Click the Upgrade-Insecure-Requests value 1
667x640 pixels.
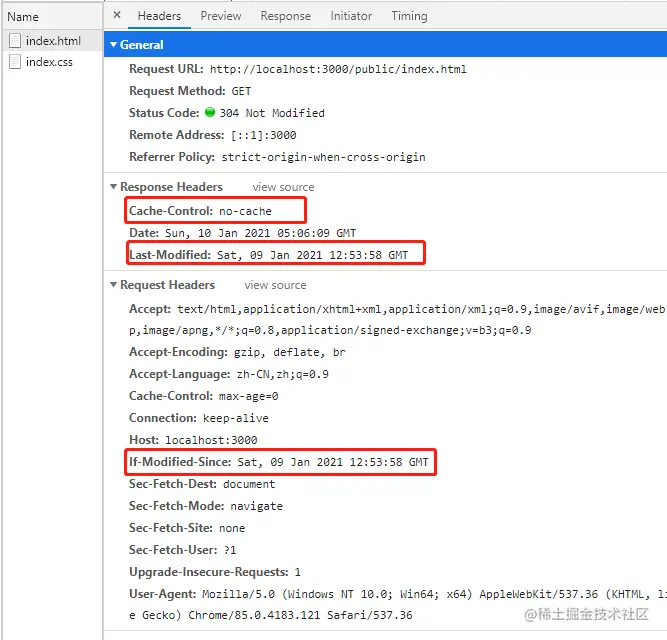pos(297,572)
